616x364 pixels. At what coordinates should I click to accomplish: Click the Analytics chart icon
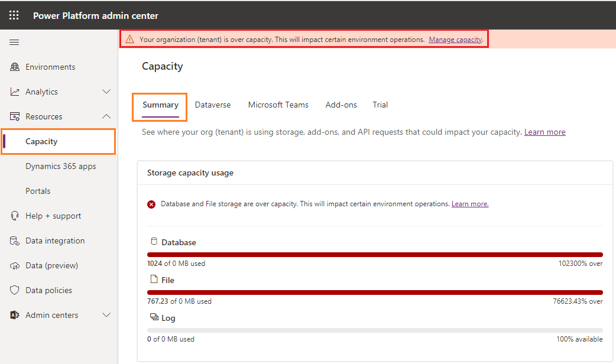[15, 92]
